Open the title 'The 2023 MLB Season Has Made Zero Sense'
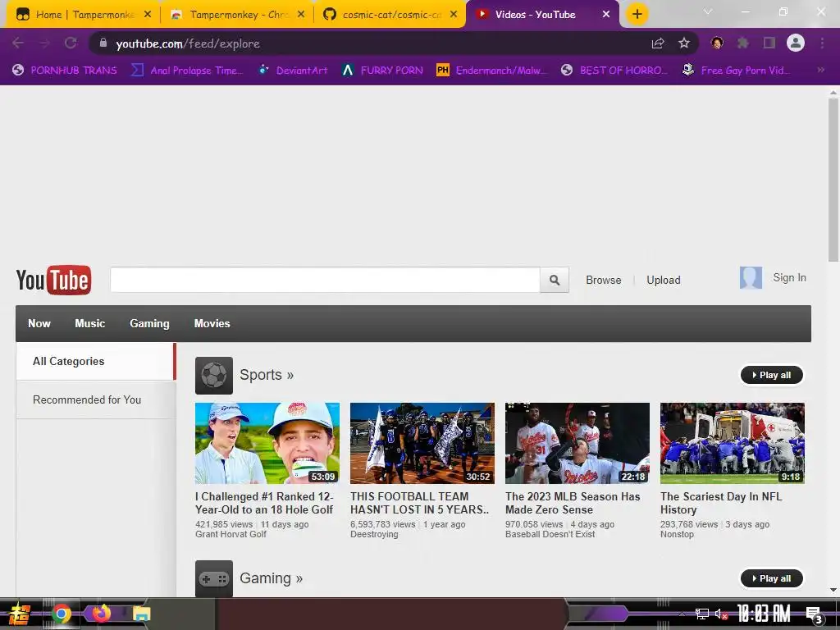The height and width of the screenshot is (630, 840). [573, 503]
